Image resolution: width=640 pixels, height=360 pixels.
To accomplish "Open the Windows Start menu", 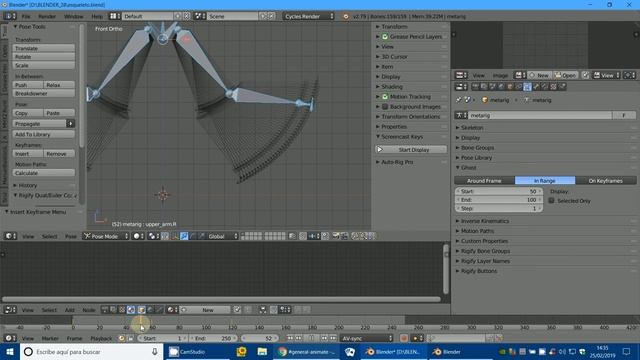I will (x=10, y=352).
